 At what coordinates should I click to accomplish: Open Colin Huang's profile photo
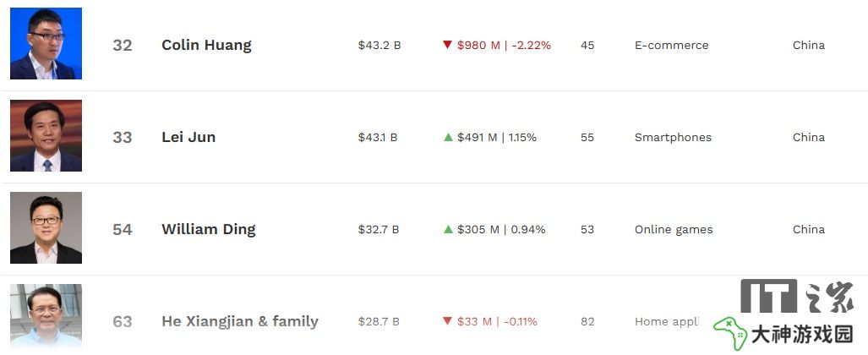pyautogui.click(x=46, y=44)
